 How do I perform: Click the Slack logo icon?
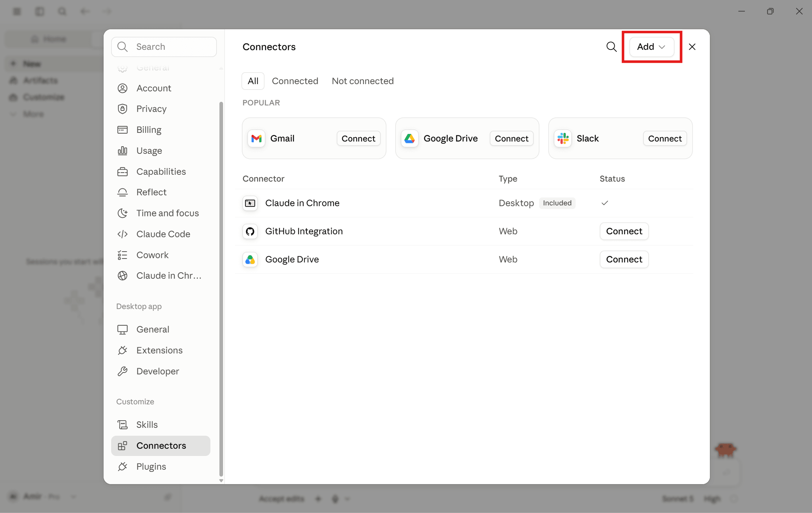563,138
